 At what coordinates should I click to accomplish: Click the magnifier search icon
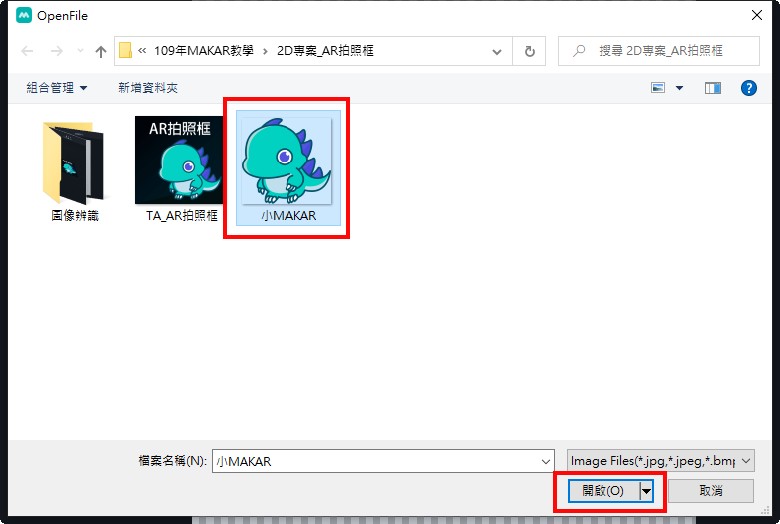click(579, 51)
